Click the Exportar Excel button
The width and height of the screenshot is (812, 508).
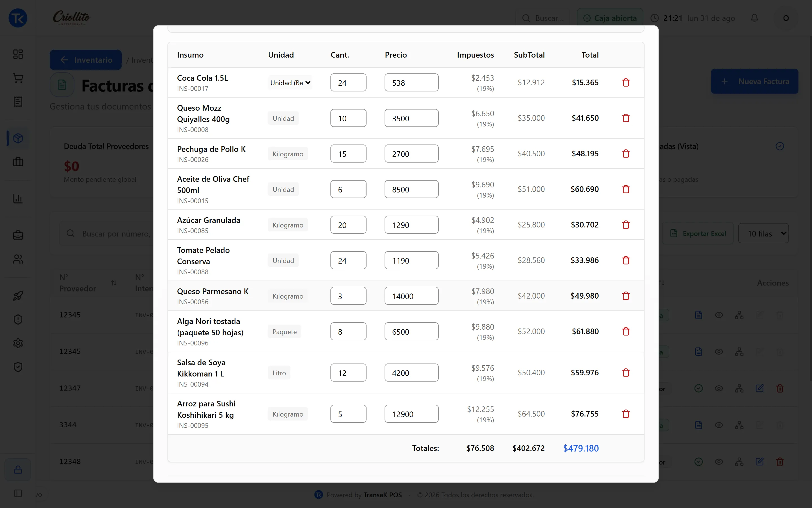[x=698, y=233]
